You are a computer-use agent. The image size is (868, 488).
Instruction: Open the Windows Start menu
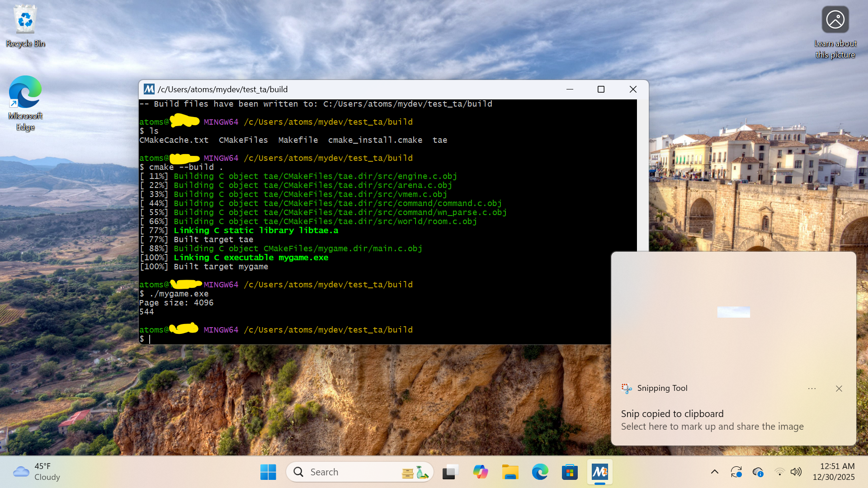[x=268, y=472]
